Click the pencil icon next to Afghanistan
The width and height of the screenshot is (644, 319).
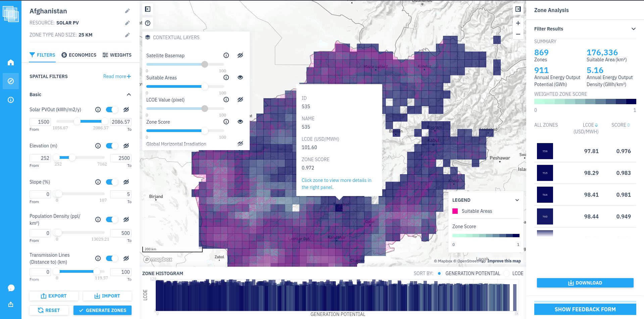pyautogui.click(x=127, y=11)
